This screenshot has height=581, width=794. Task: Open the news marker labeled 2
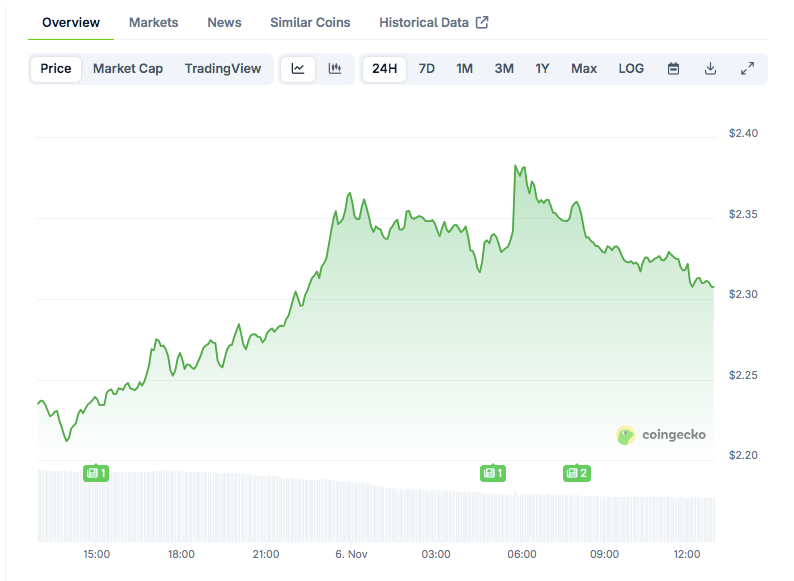576,473
